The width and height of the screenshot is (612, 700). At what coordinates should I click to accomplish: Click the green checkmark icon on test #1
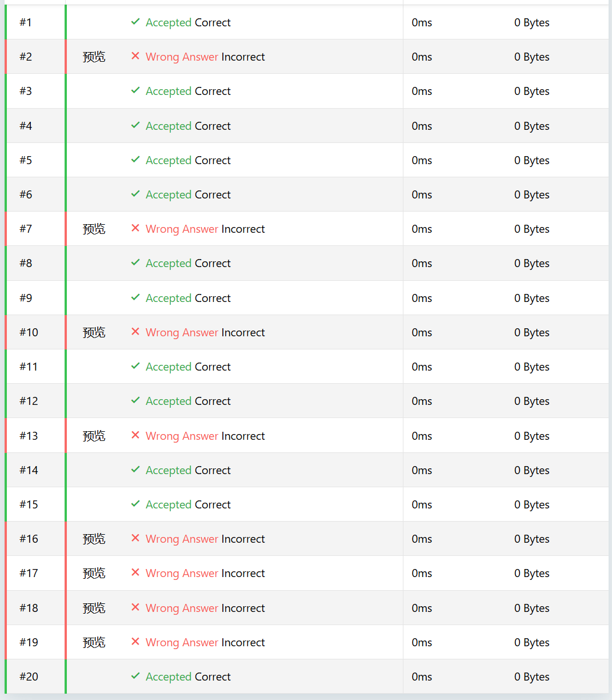point(135,22)
